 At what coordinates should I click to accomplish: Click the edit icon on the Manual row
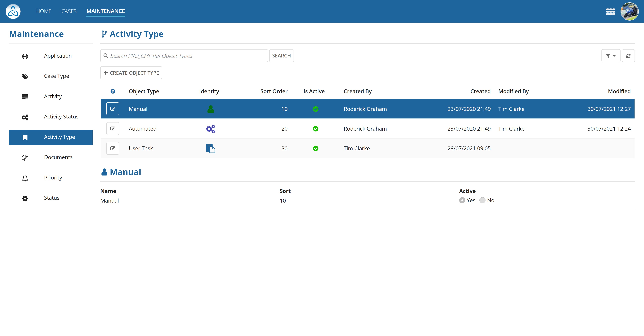click(113, 109)
